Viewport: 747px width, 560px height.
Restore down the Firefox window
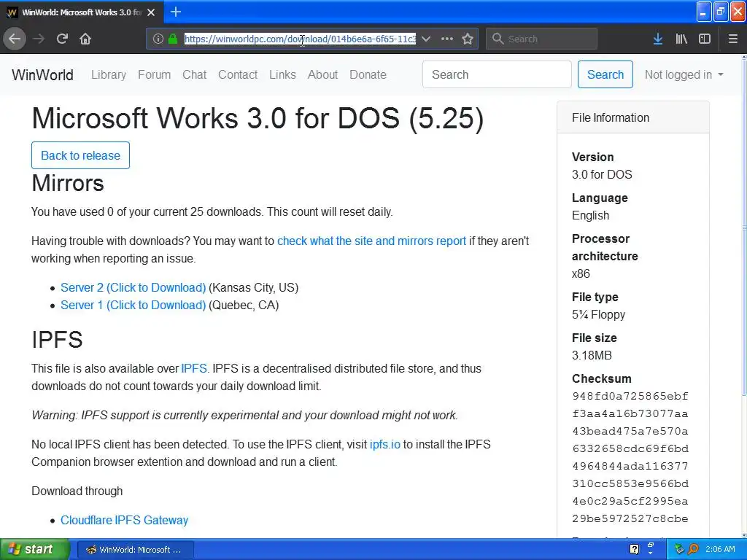[721, 12]
